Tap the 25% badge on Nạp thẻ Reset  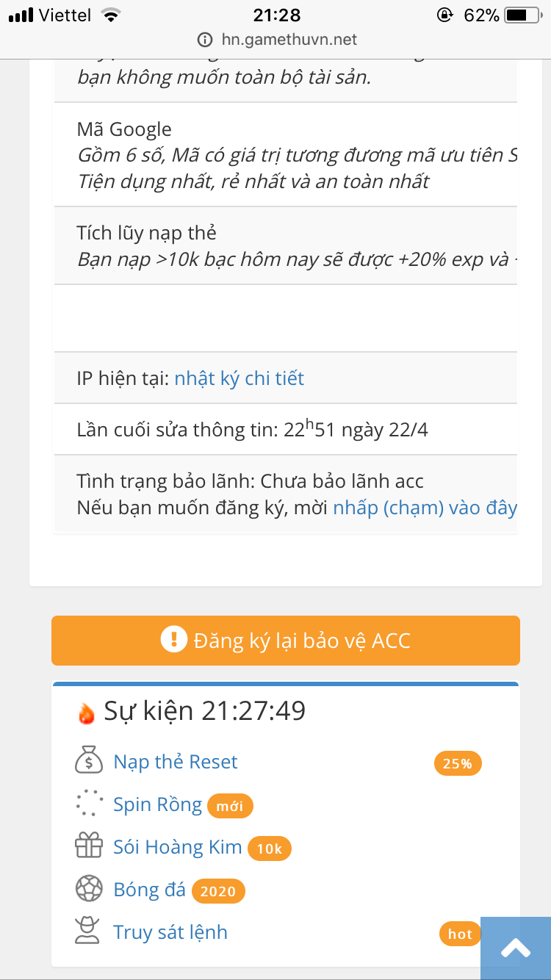click(x=457, y=764)
